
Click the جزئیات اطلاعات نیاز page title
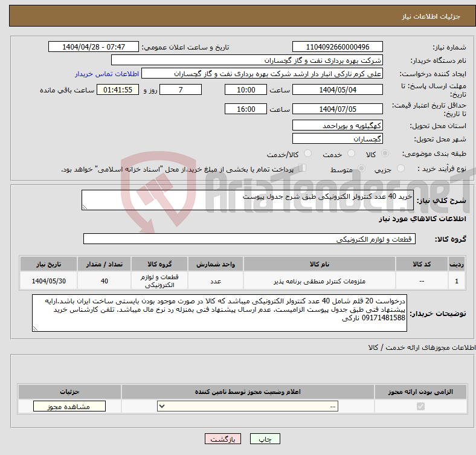[x=431, y=16]
